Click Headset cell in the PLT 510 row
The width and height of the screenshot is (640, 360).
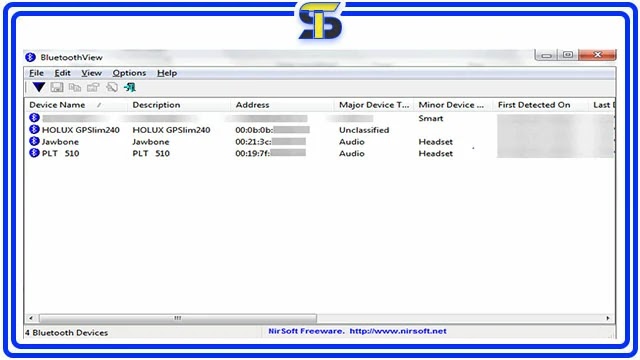point(436,153)
